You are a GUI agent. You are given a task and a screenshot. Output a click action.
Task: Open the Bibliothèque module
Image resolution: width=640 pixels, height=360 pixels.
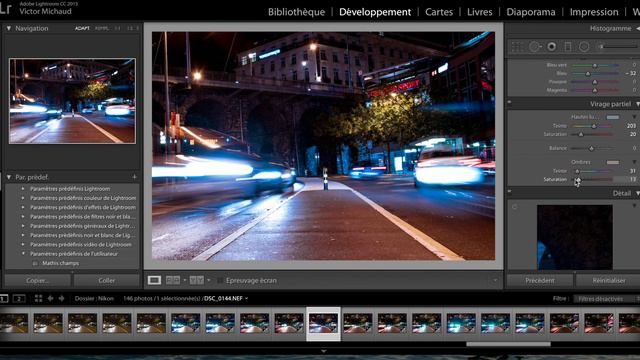(296, 12)
